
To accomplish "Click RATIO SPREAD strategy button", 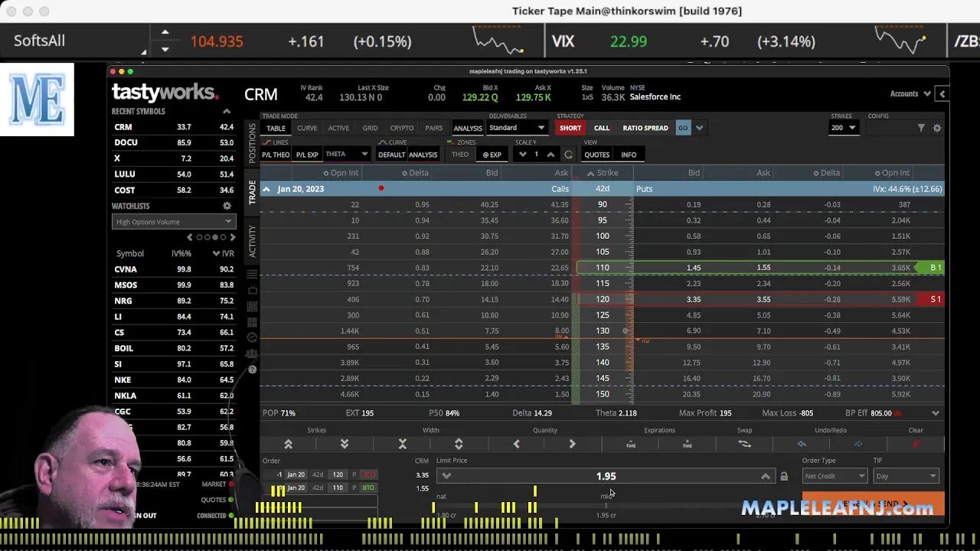I will (645, 128).
